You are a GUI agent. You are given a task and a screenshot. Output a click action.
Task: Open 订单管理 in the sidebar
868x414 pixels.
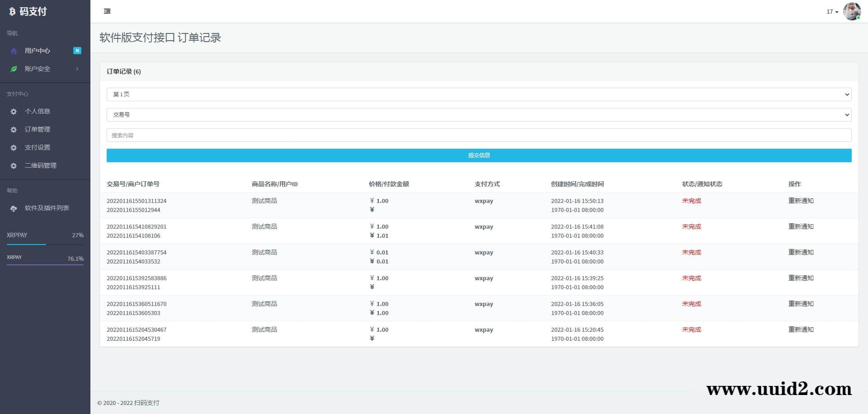(38, 129)
